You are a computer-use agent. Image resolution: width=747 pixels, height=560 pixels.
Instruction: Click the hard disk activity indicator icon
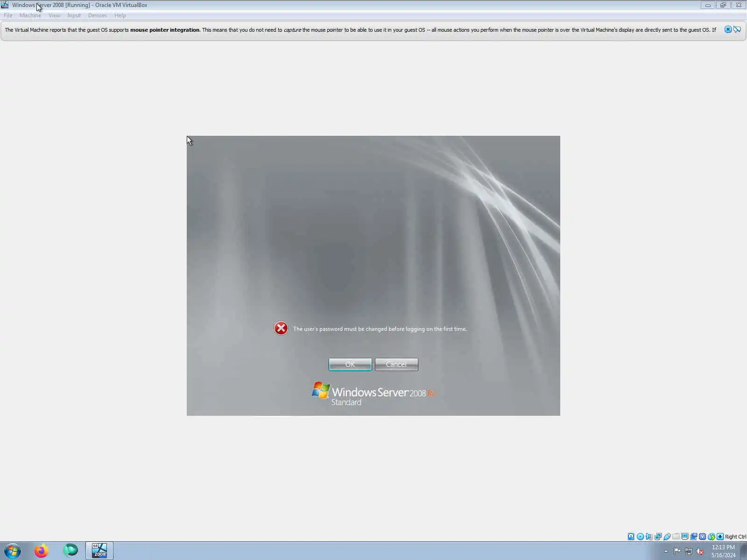coord(631,537)
